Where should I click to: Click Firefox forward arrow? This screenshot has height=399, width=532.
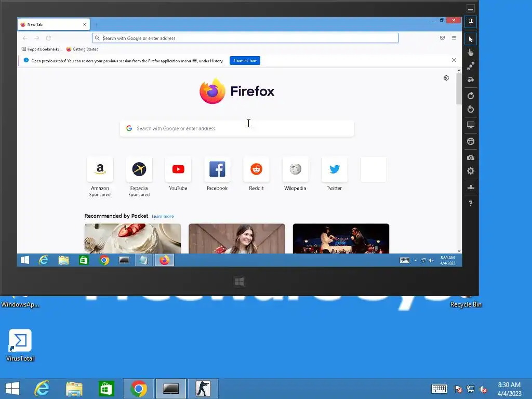[37, 38]
